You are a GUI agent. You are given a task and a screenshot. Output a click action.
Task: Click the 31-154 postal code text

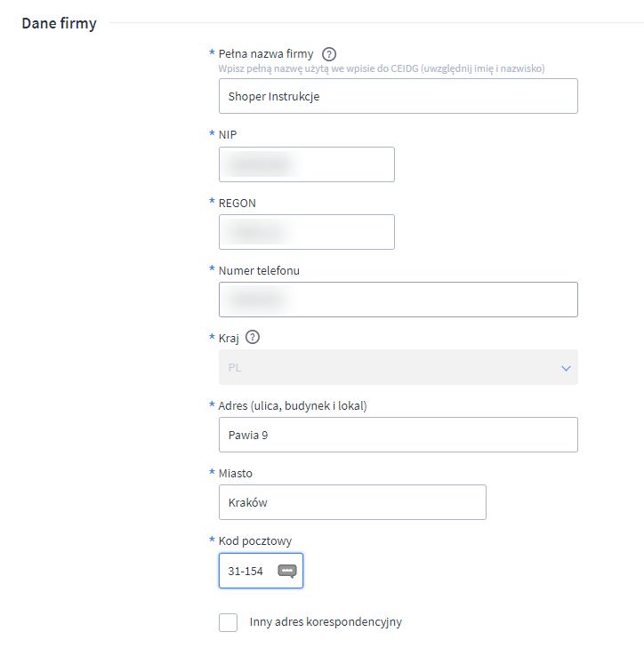pyautogui.click(x=246, y=572)
